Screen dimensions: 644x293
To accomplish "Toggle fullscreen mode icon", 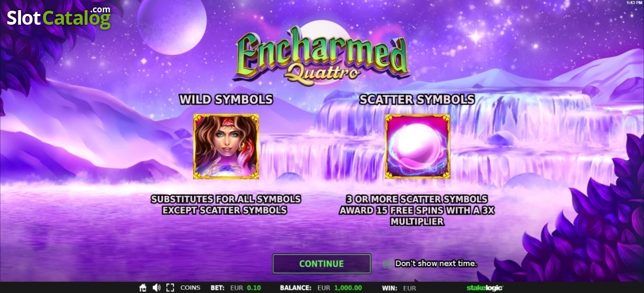I will [x=171, y=288].
